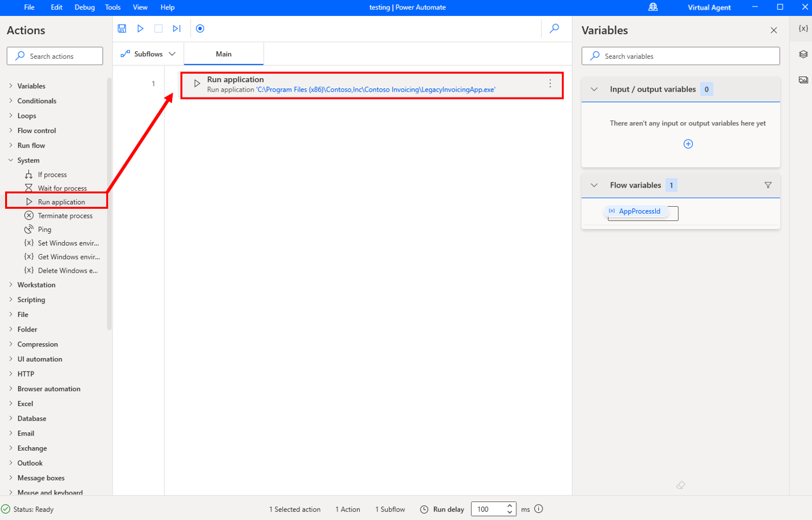The width and height of the screenshot is (812, 520).
Task: Open the Edit menu
Action: coord(56,7)
